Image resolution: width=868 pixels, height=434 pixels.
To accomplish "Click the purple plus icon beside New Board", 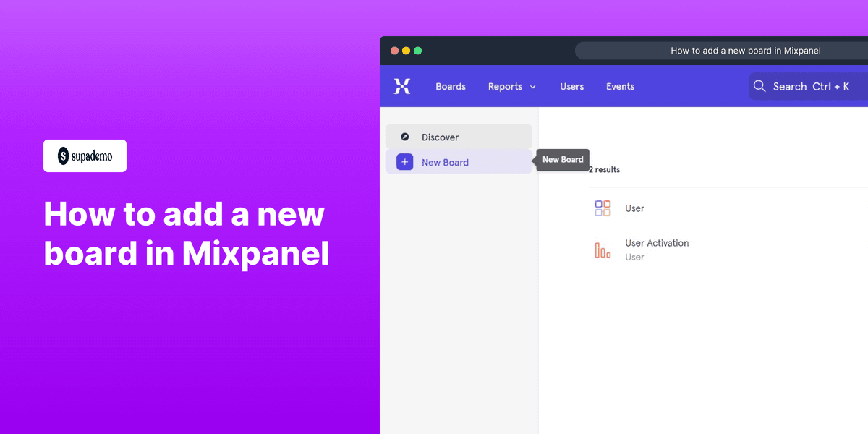I will [x=404, y=161].
